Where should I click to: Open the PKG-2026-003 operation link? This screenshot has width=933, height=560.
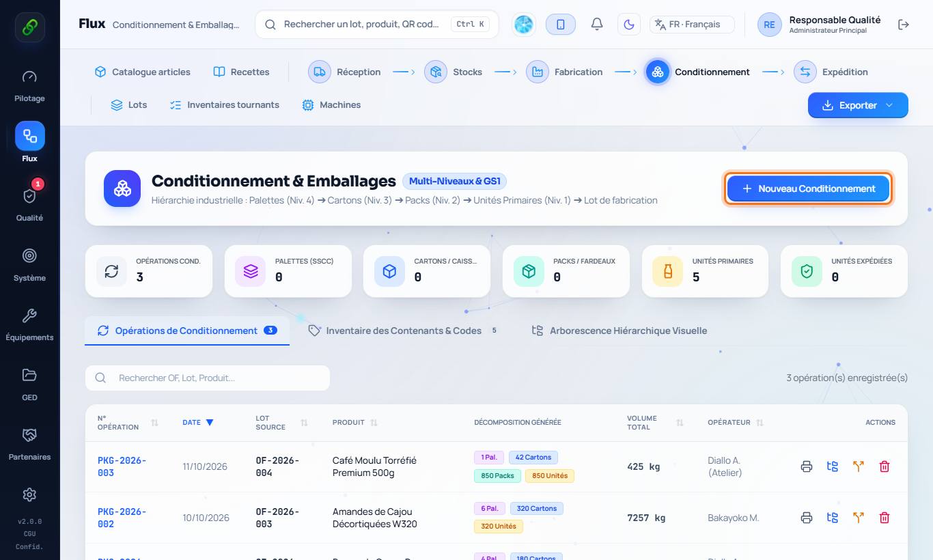point(122,466)
